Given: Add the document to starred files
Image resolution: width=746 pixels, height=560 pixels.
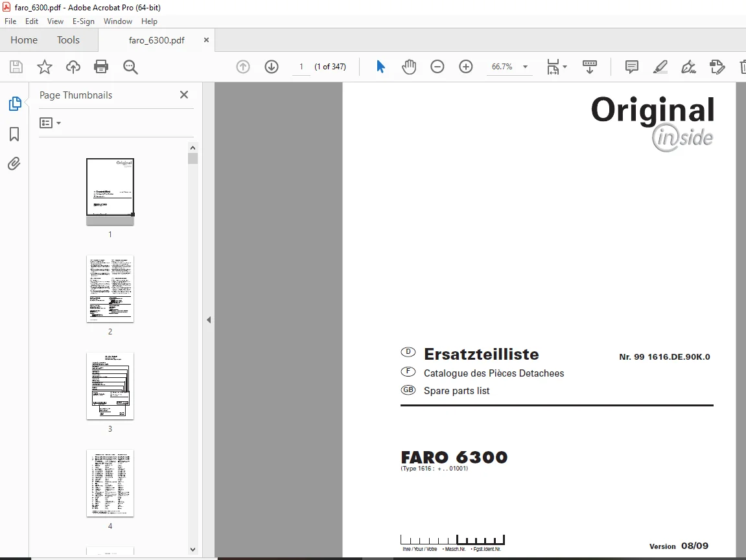Looking at the screenshot, I should pyautogui.click(x=44, y=67).
